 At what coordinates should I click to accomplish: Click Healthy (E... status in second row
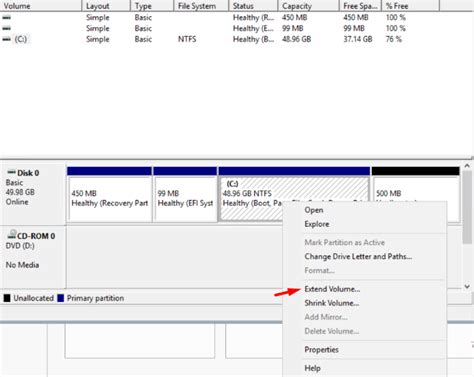(x=253, y=28)
